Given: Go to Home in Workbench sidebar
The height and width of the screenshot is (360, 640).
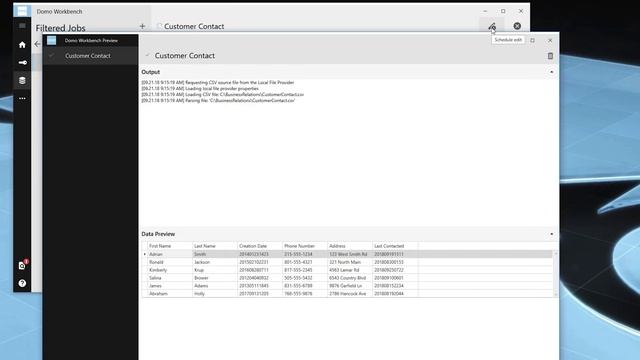Looking at the screenshot, I should pyautogui.click(x=22, y=44).
